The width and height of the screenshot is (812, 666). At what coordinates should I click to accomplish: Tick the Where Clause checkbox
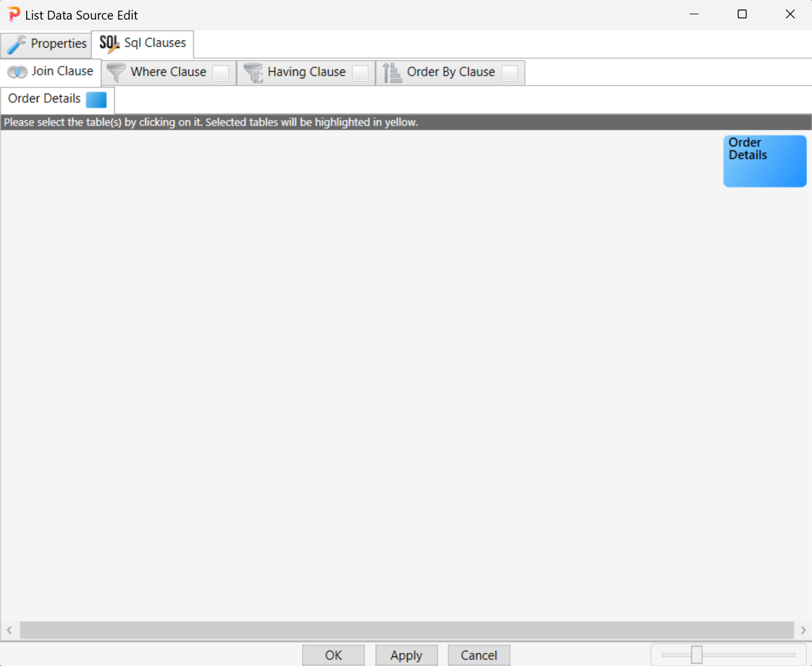[221, 73]
